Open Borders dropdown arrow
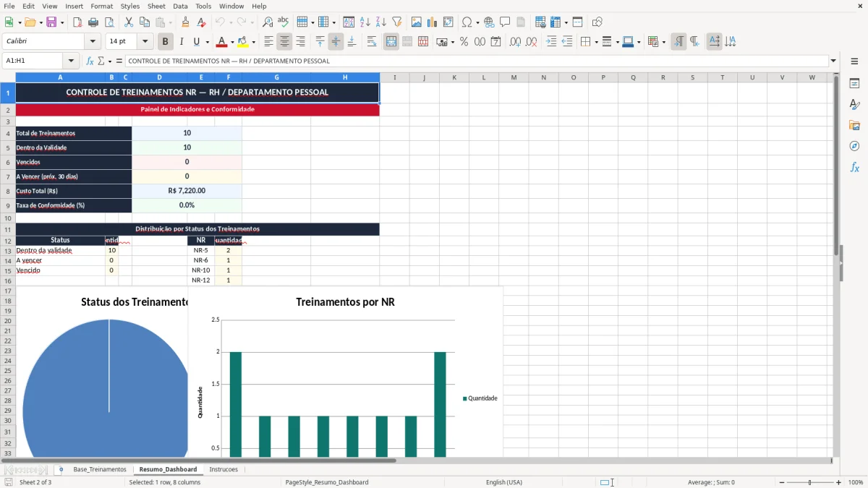 (596, 42)
